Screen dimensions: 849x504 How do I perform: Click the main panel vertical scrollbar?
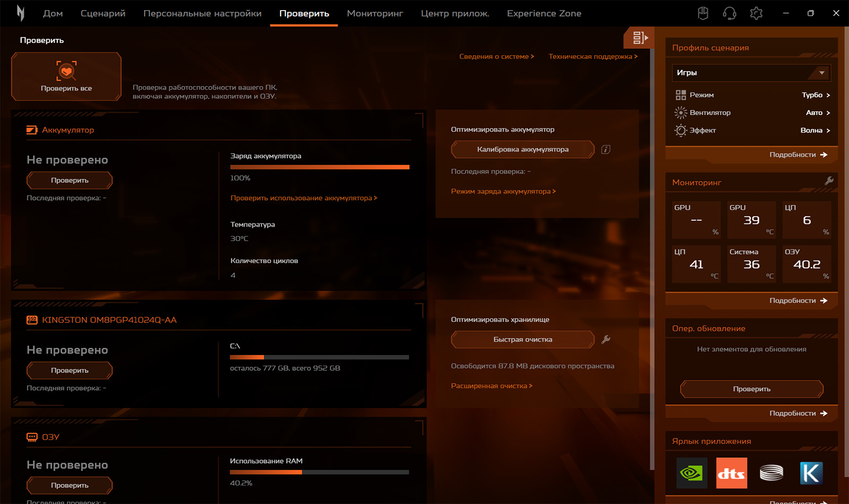[x=652, y=265]
